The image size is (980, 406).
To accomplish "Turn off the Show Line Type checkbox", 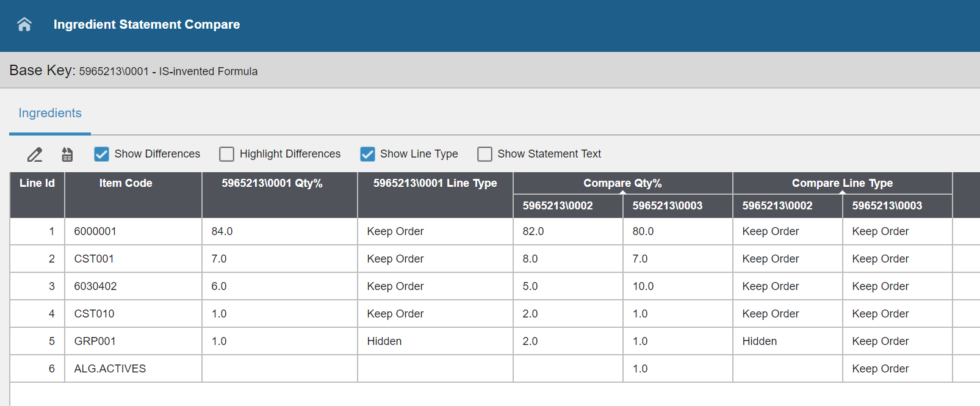I will pyautogui.click(x=367, y=154).
